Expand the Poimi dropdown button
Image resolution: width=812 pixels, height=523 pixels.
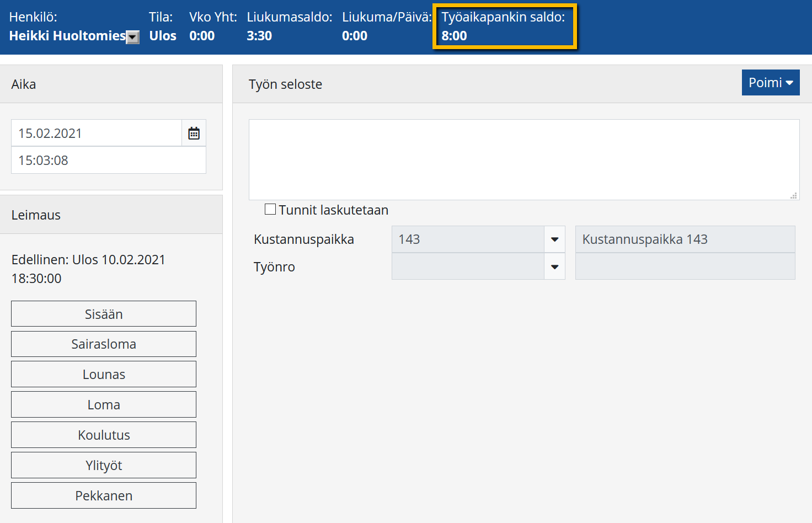coord(770,83)
